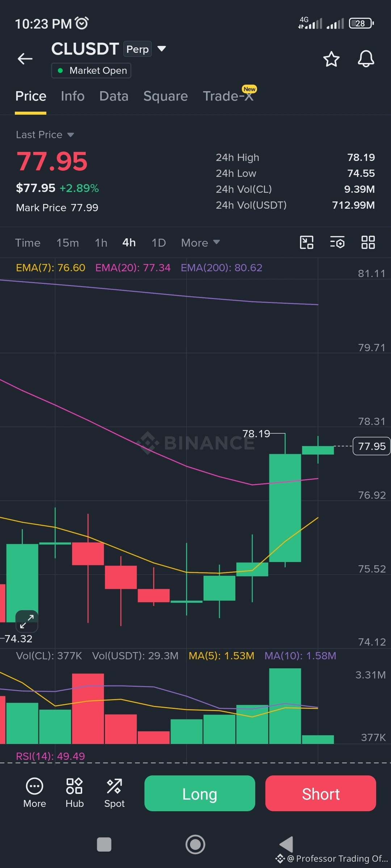This screenshot has width=391, height=868.
Task: Tap the Perp label badge
Action: (x=138, y=49)
